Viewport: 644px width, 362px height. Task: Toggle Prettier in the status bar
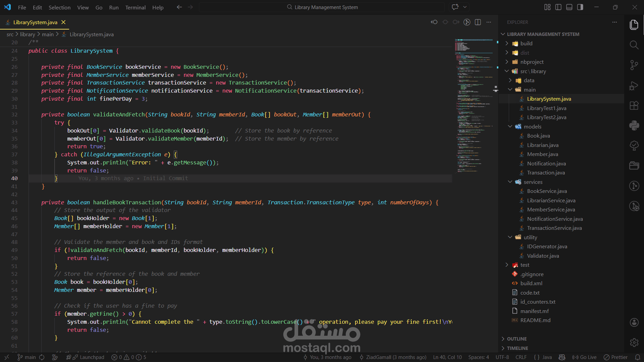(615, 357)
